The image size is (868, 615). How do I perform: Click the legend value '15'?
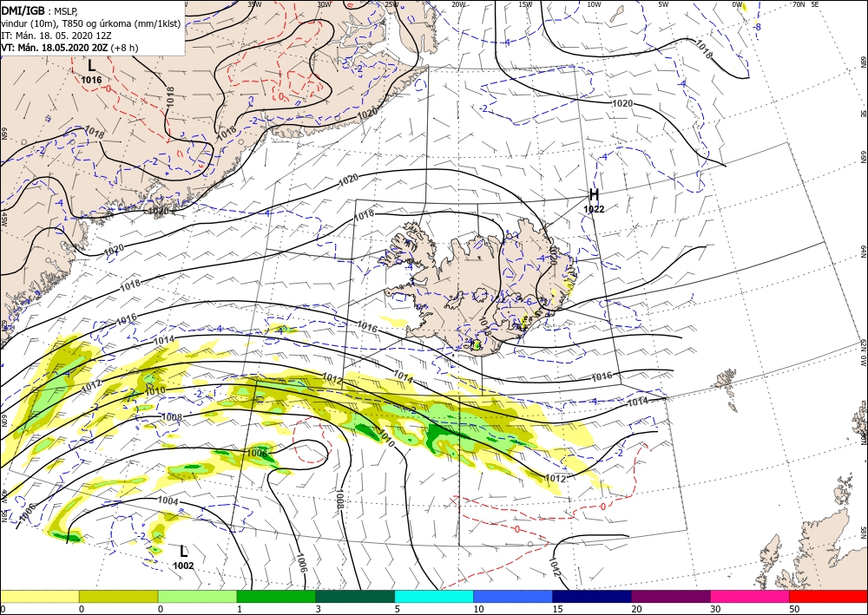(557, 609)
